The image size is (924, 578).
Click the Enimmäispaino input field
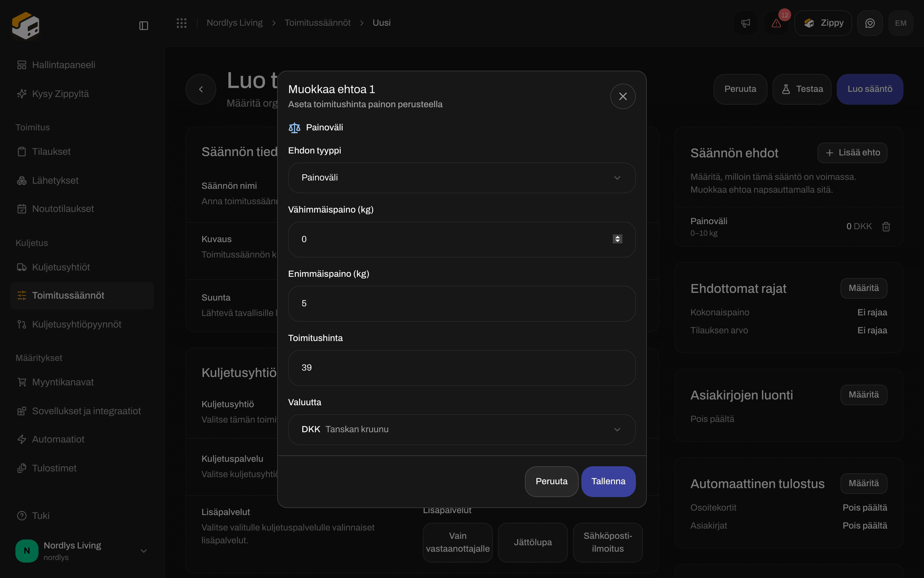[462, 303]
